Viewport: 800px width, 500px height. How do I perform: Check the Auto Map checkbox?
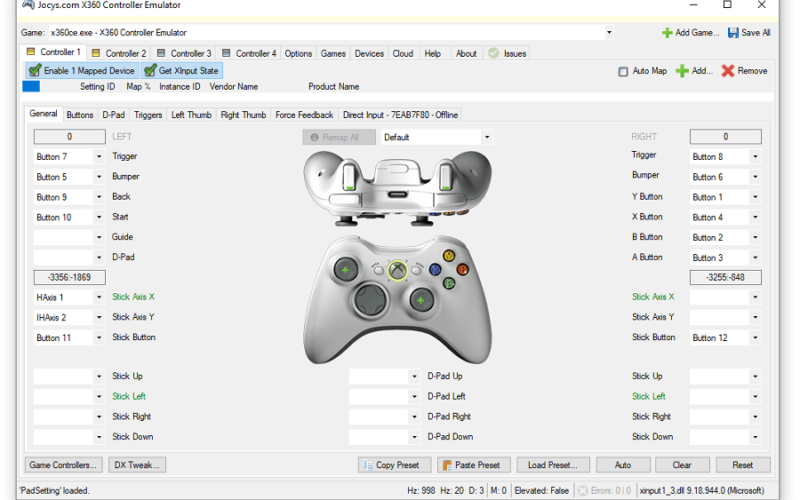(623, 71)
